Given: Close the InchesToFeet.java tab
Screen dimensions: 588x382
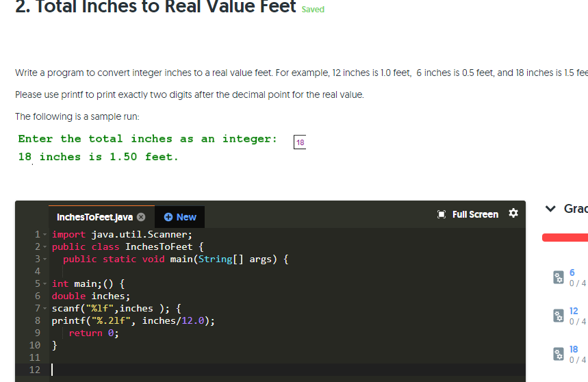Looking at the screenshot, I should (141, 217).
